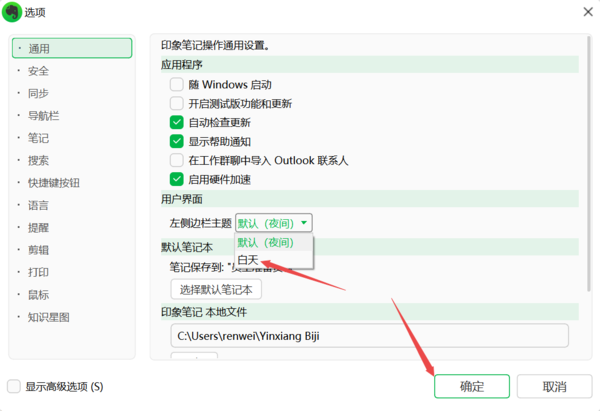Go to 快捷键按钮 settings section

pyautogui.click(x=54, y=183)
